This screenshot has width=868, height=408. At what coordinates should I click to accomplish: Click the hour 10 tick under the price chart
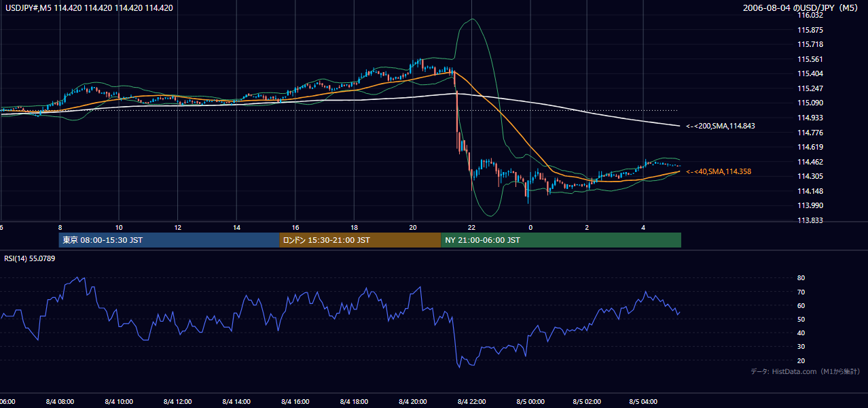tap(119, 227)
